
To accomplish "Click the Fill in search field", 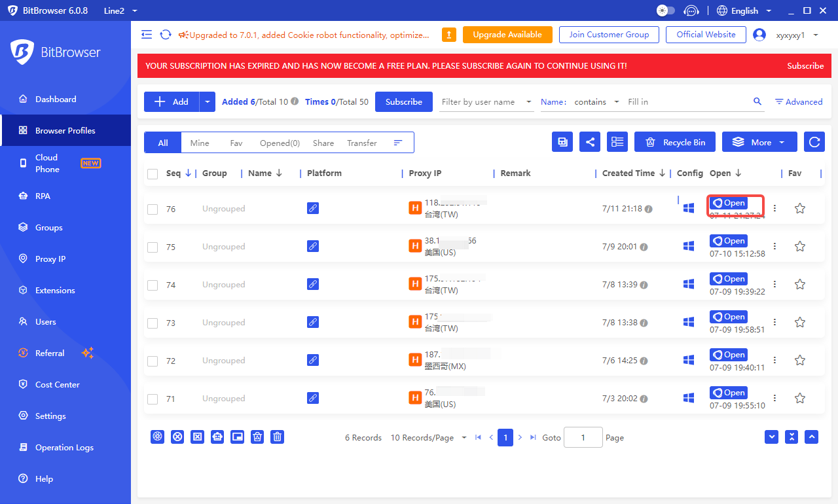I will [687, 101].
